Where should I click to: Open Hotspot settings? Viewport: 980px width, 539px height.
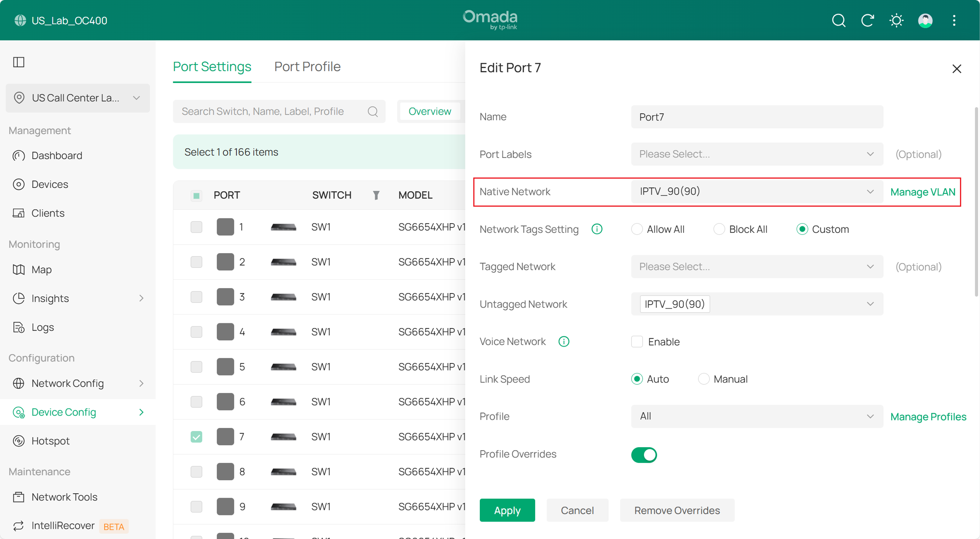click(x=50, y=441)
